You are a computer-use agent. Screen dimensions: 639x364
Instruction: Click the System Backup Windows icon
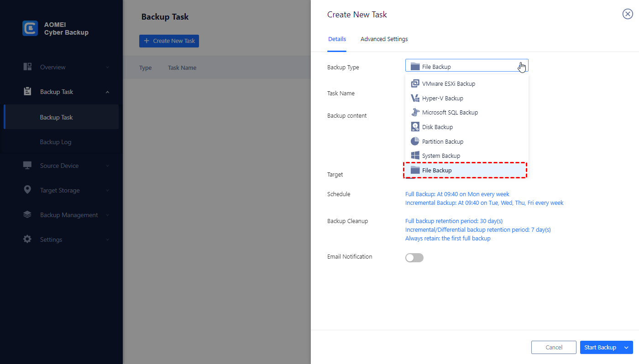(415, 156)
